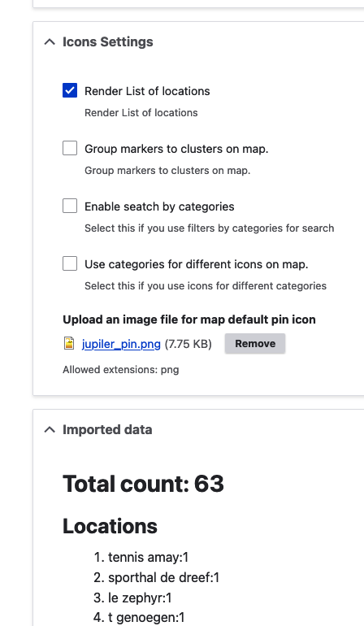Viewport: 364px width, 626px height.
Task: Click the Icons Settings section header
Action: [x=108, y=41]
